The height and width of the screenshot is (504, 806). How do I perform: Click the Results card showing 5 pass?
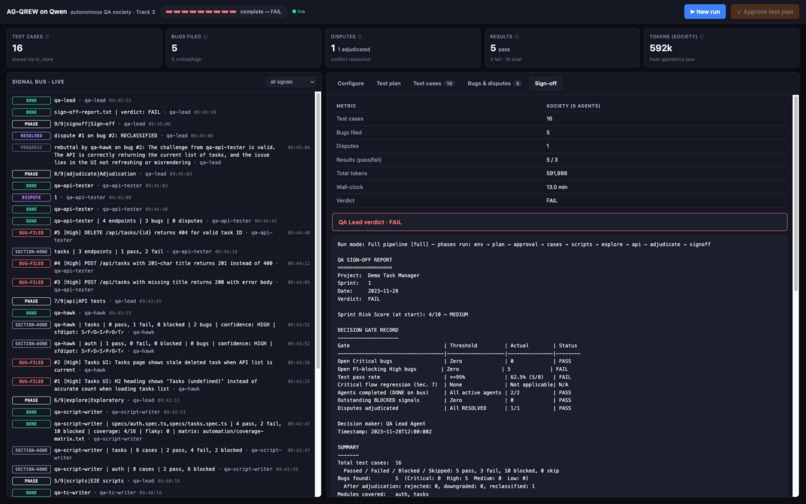click(x=562, y=48)
